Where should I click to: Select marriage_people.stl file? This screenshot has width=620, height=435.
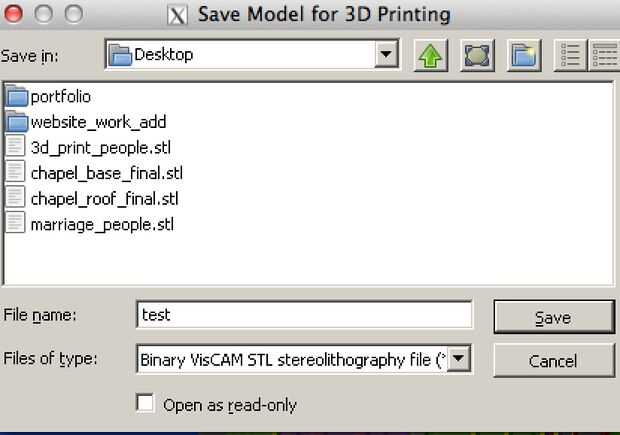(x=102, y=224)
